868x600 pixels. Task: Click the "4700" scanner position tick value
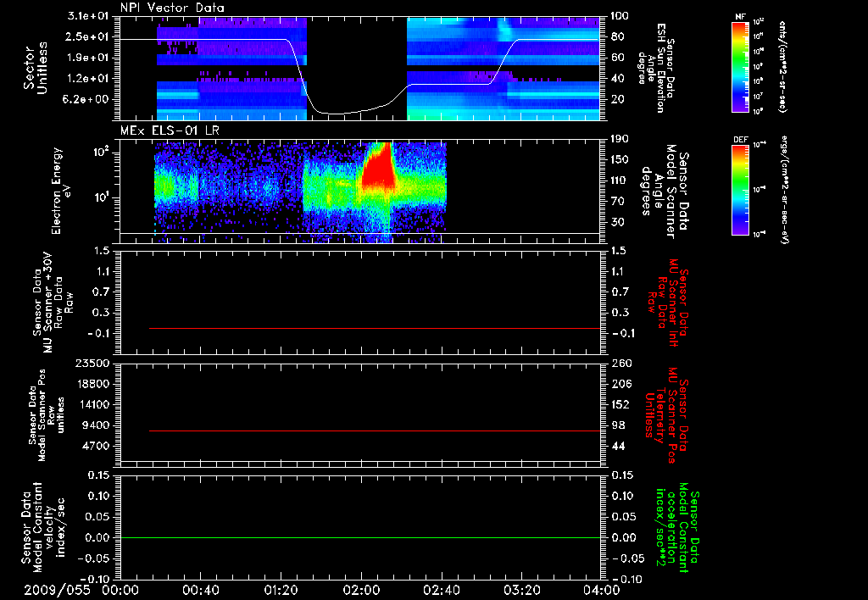[97, 446]
